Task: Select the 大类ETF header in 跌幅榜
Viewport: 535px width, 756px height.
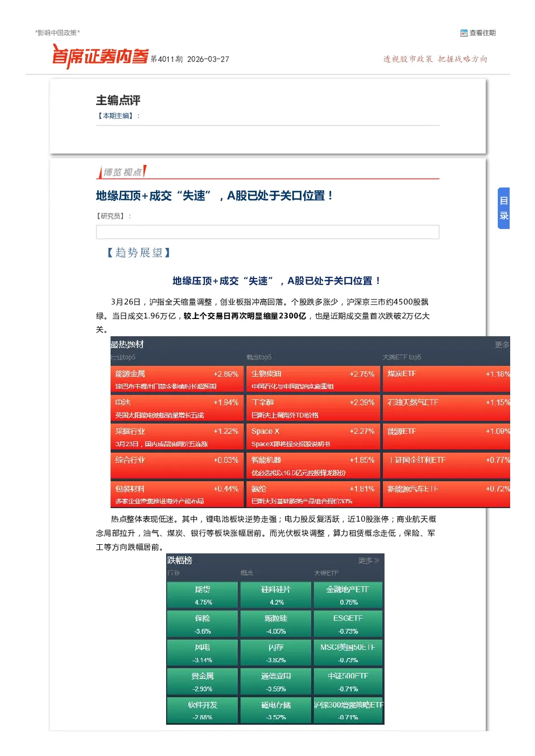Action: (x=326, y=573)
